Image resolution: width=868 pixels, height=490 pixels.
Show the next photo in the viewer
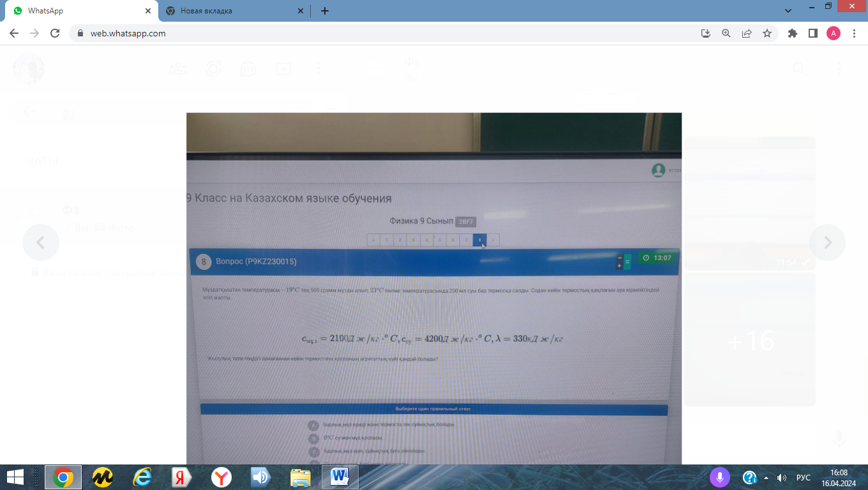827,242
